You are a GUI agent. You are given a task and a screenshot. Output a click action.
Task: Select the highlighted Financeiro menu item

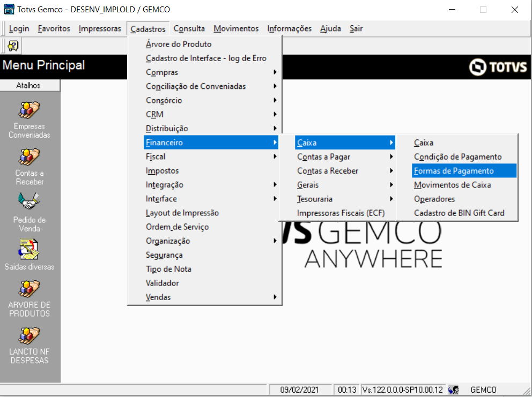(x=211, y=143)
